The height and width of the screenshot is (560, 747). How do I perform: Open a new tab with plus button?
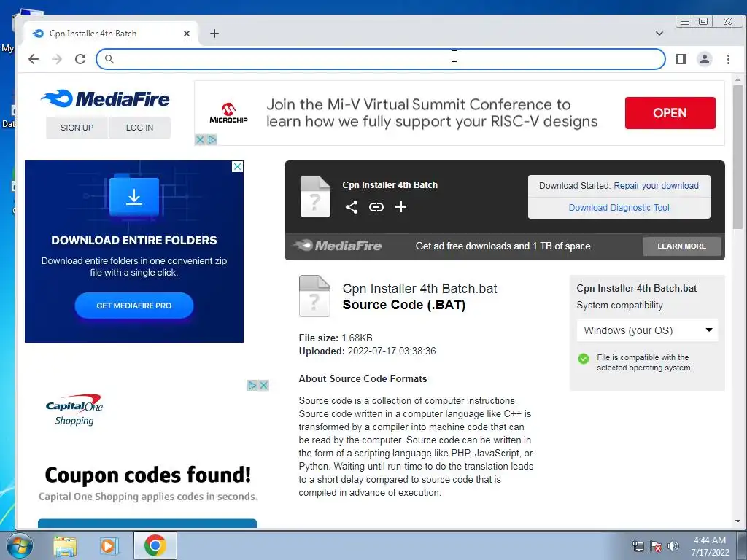click(x=214, y=34)
